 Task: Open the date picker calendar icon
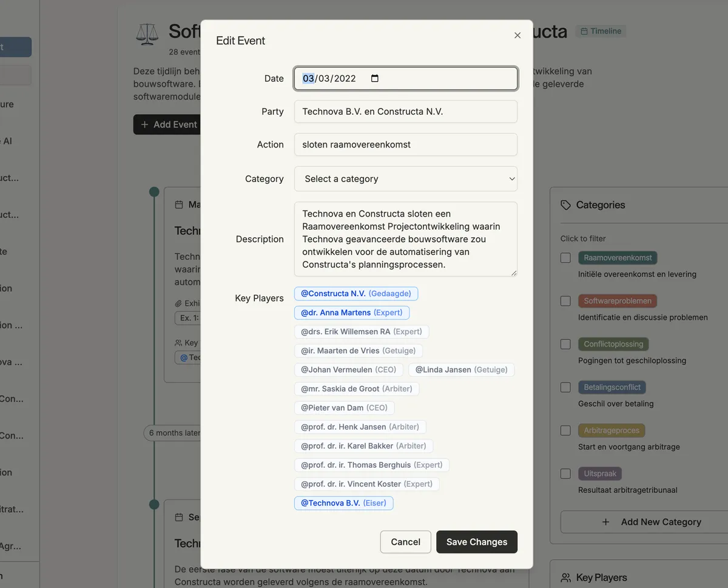point(375,78)
